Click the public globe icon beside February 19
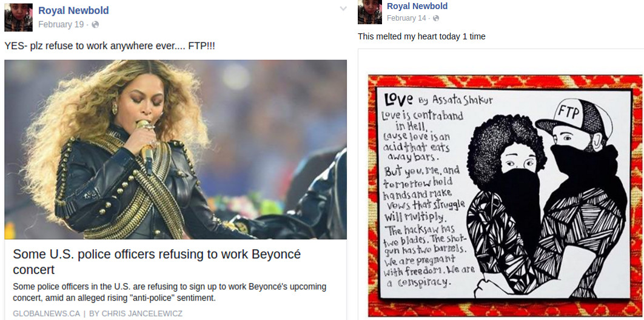 coord(95,25)
